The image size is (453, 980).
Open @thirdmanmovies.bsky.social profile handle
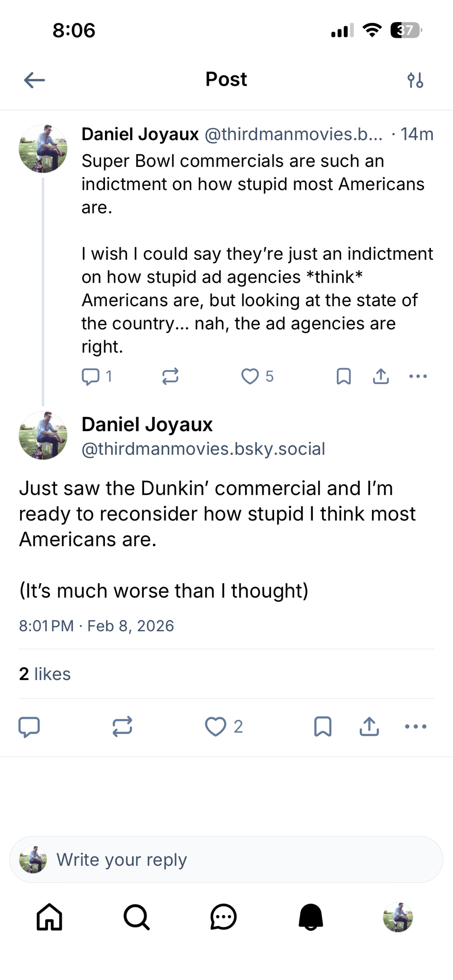click(203, 449)
